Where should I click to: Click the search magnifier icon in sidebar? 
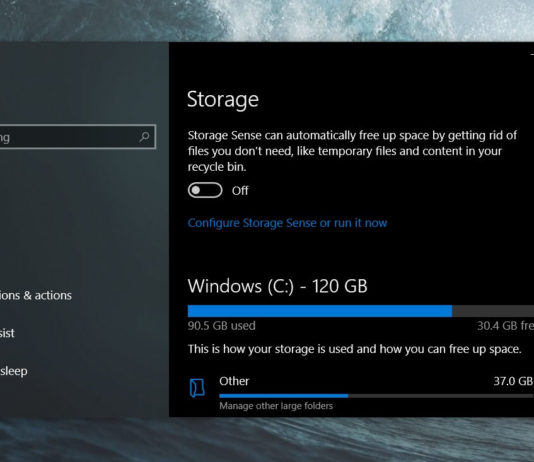coord(144,137)
